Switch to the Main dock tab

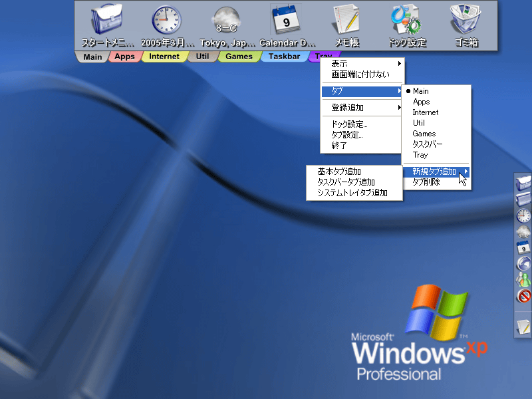(x=92, y=57)
